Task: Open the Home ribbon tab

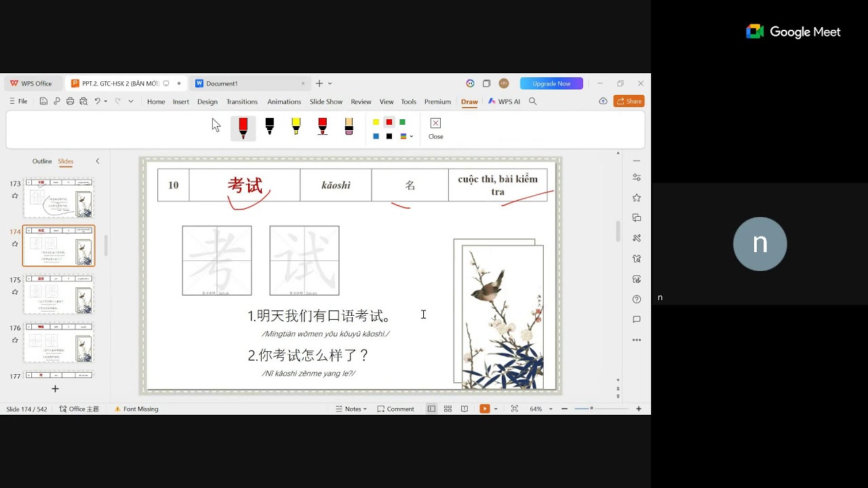Action: pos(156,102)
